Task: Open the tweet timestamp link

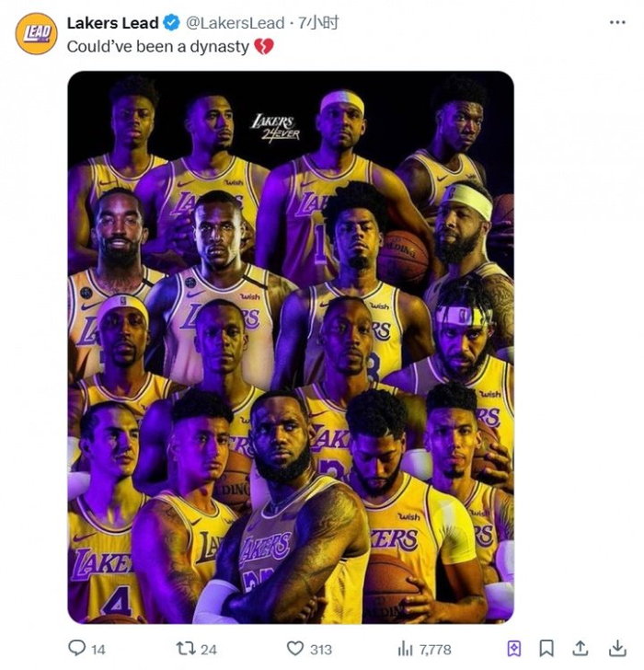Action: (x=318, y=23)
